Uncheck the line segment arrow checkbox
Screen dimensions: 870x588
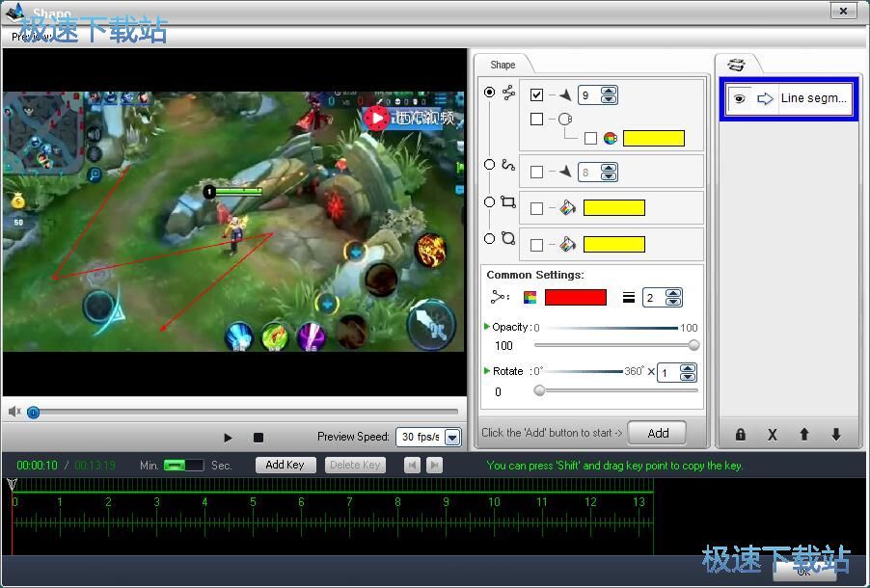tap(536, 94)
